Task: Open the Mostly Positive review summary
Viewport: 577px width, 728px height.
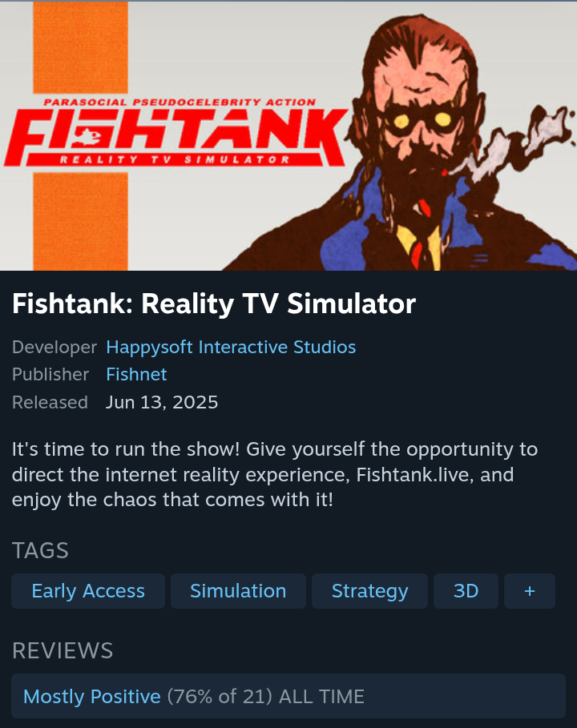Action: click(x=92, y=697)
